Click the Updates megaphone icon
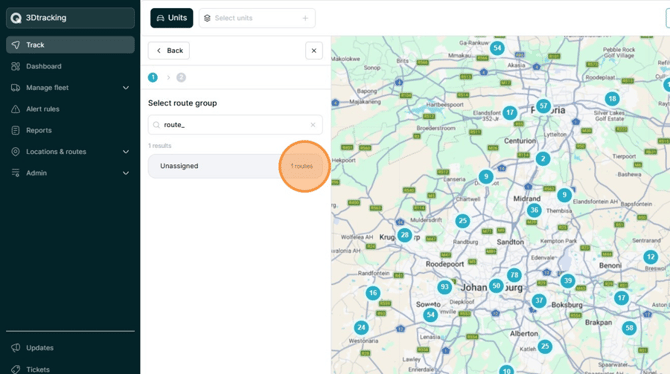The image size is (670, 374). pos(15,348)
